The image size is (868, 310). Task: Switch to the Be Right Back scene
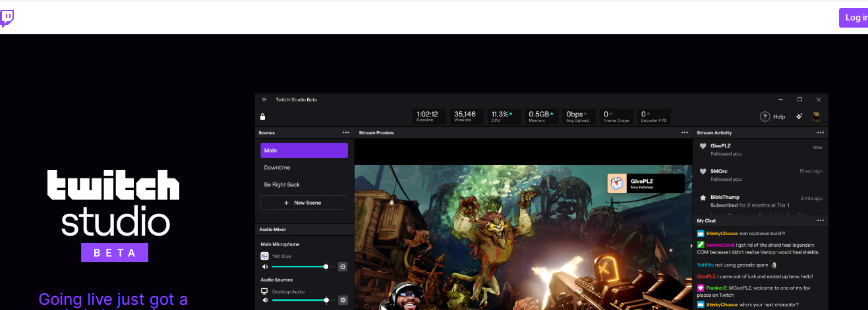click(304, 184)
